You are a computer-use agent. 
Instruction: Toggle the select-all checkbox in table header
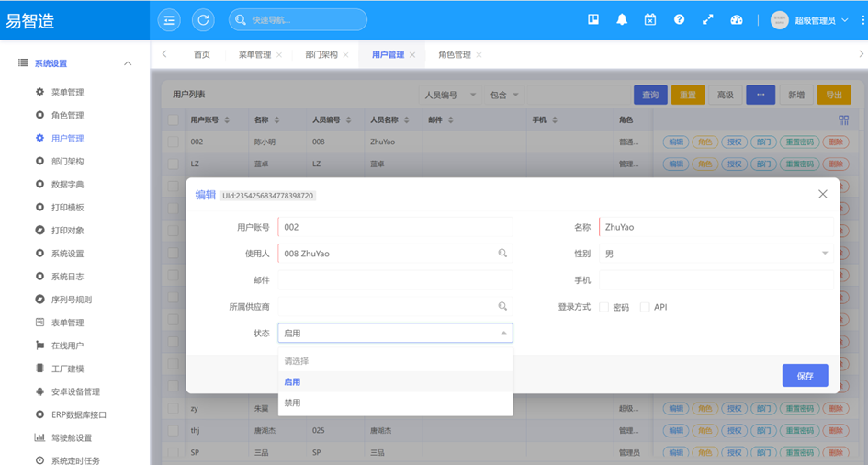(173, 120)
